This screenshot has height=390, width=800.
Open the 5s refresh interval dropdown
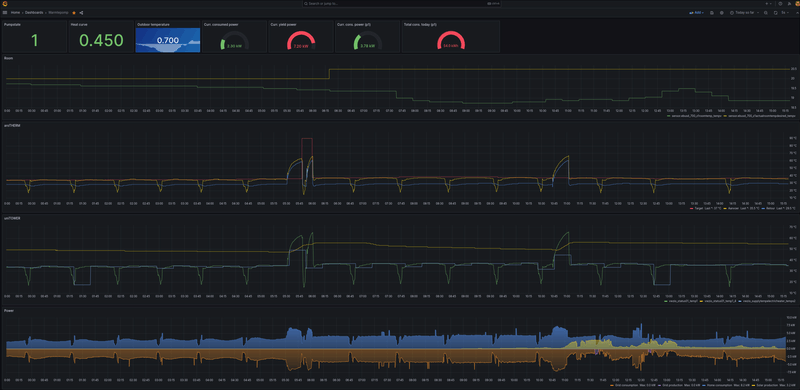(785, 13)
